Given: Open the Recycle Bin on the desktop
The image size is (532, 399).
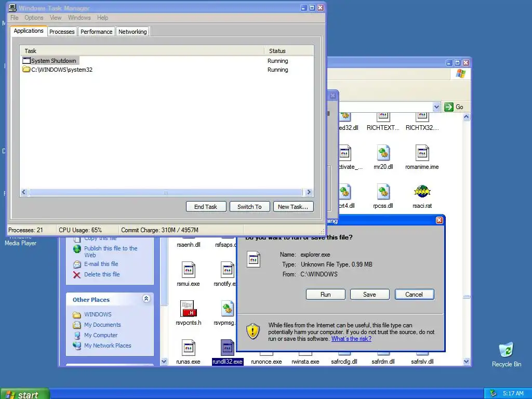Looking at the screenshot, I should [506, 350].
